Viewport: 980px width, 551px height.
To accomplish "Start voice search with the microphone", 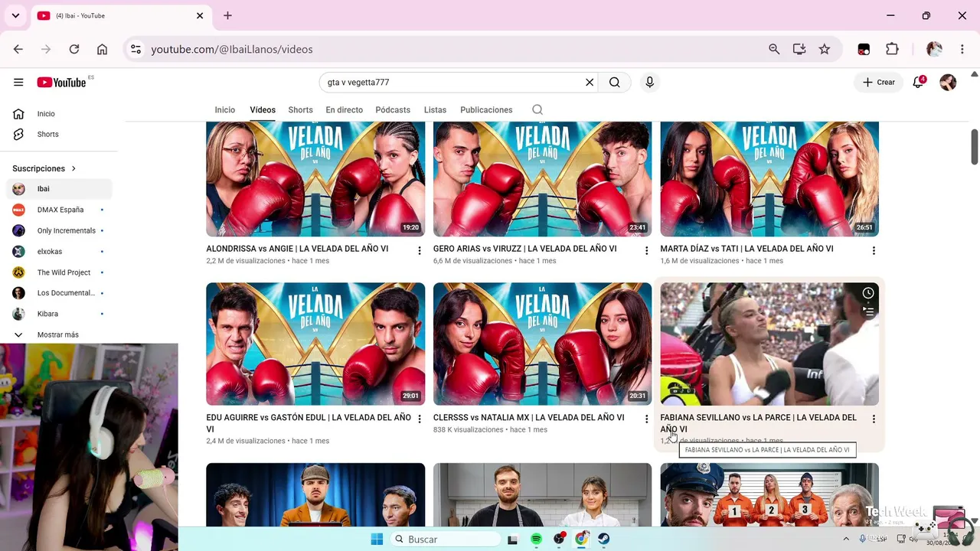I will click(x=649, y=83).
